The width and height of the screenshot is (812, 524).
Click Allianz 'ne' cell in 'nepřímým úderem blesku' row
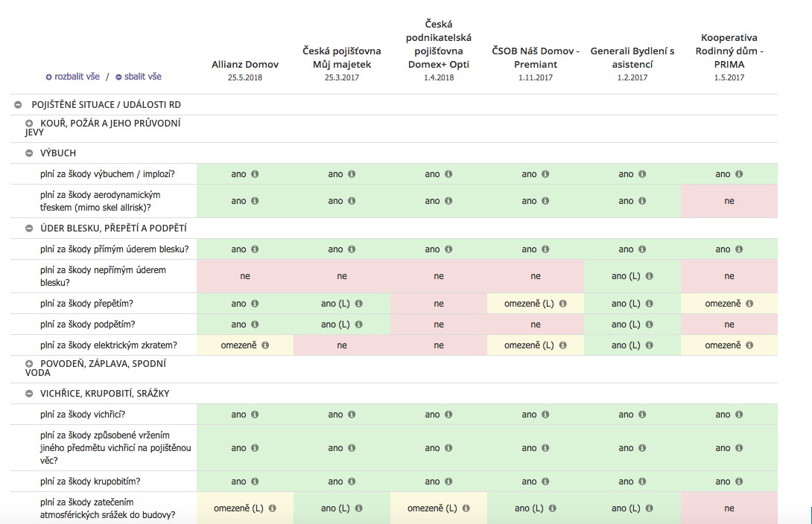pyautogui.click(x=245, y=275)
